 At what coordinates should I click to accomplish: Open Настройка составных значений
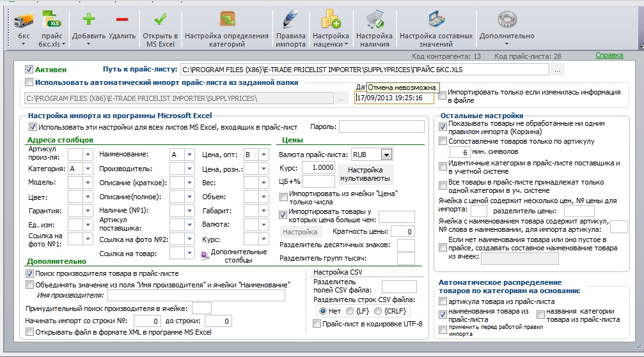coord(436,19)
